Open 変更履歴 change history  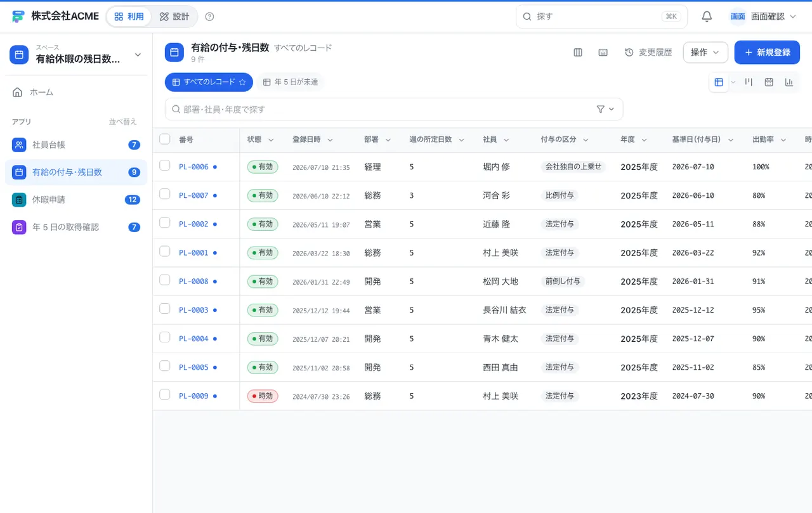click(x=648, y=53)
